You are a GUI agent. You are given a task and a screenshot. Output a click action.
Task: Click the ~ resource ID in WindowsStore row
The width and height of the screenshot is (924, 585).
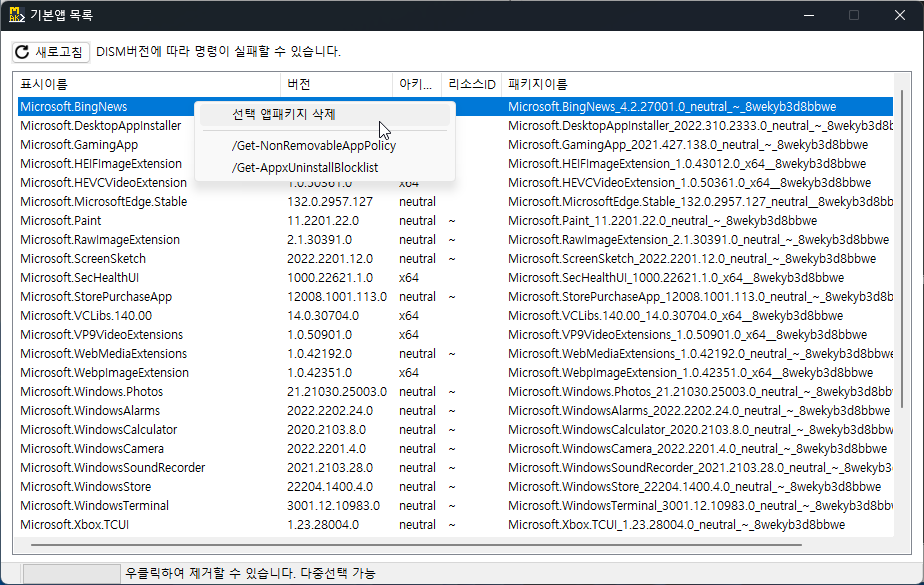tap(452, 487)
